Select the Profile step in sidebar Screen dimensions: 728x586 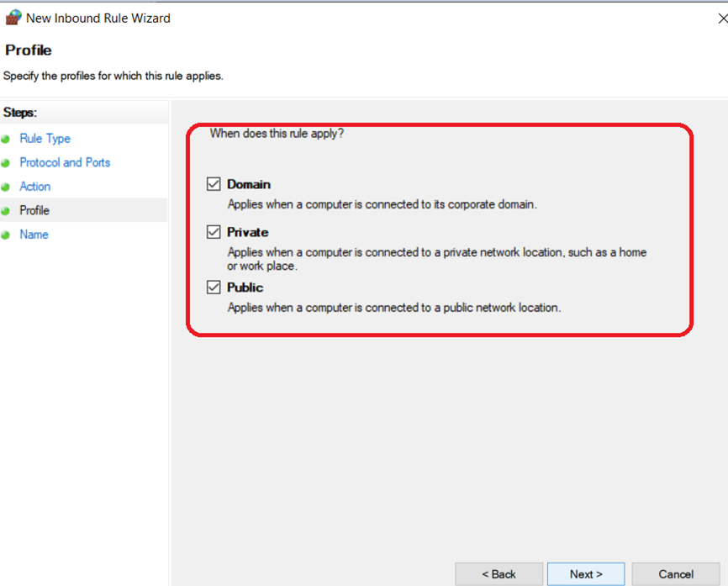[x=34, y=210]
